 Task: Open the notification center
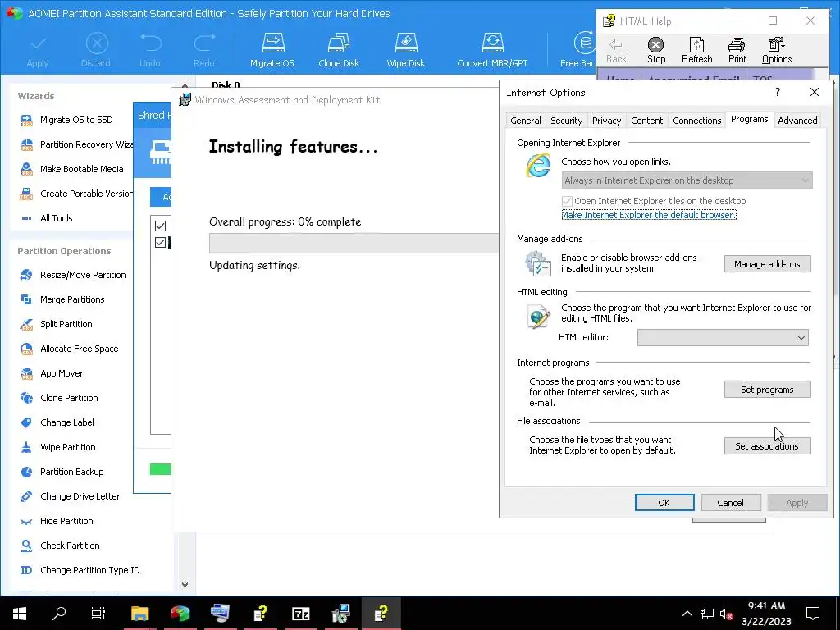(x=813, y=614)
